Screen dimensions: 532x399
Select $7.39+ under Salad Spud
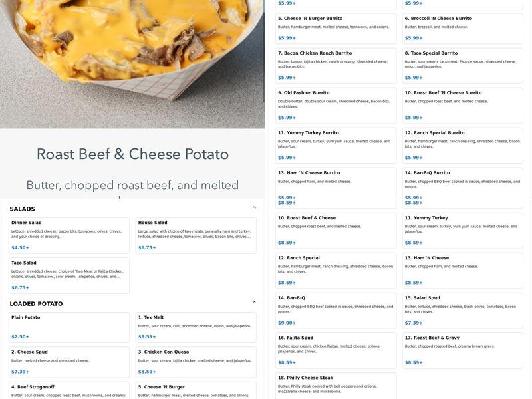(413, 321)
